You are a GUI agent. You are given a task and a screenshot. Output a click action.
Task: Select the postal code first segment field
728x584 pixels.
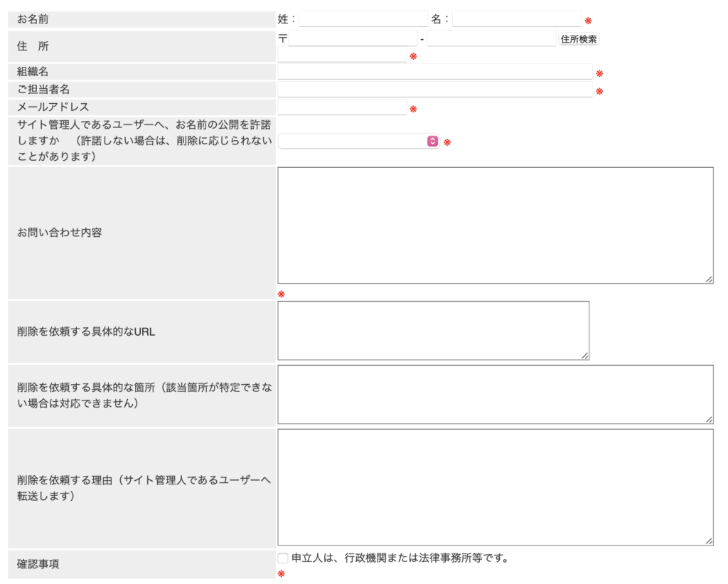(351, 38)
